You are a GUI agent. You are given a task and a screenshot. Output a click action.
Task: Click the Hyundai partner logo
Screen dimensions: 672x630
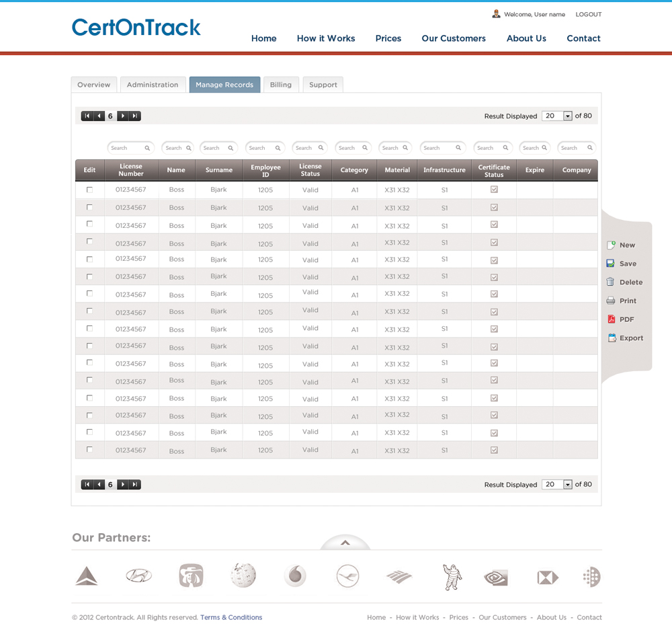tap(139, 576)
